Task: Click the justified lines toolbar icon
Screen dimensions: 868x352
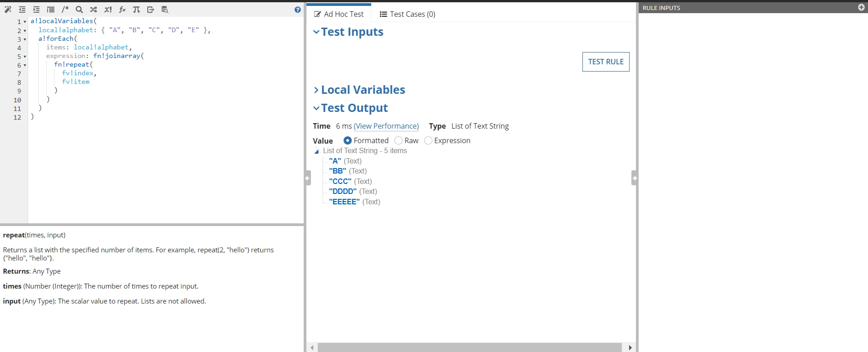Action: 51,10
